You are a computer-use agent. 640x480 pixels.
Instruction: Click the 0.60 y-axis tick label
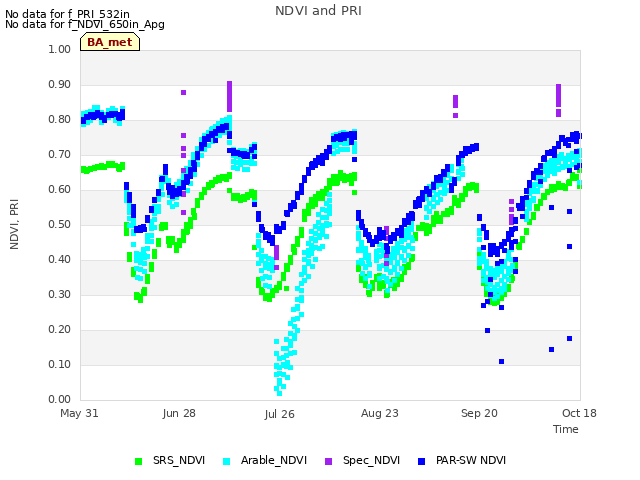tap(60, 189)
